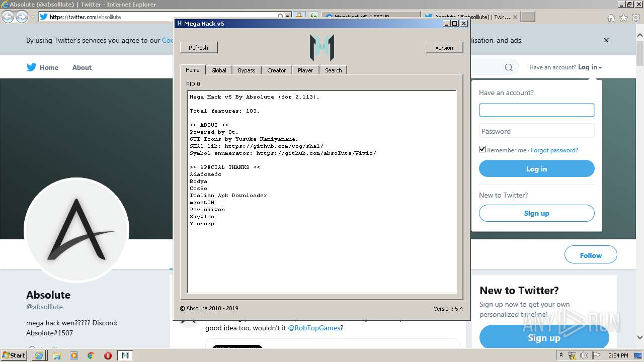Click the Opera taskbar icon
The width and height of the screenshot is (644, 362).
point(108,355)
